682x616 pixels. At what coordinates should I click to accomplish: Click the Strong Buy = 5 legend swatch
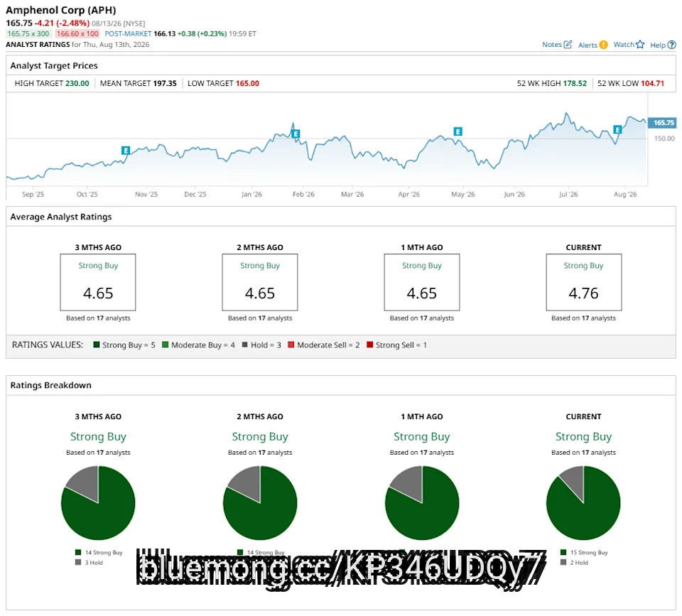tap(97, 345)
